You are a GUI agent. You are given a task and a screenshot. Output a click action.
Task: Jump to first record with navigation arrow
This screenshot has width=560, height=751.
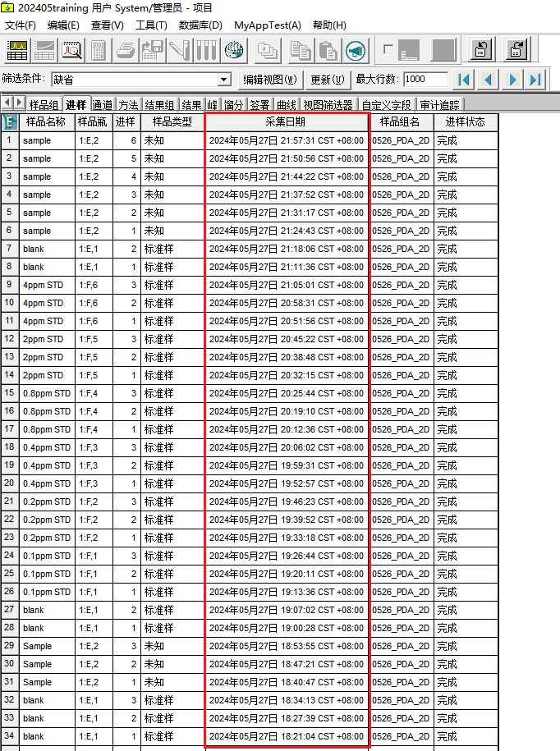pos(463,80)
